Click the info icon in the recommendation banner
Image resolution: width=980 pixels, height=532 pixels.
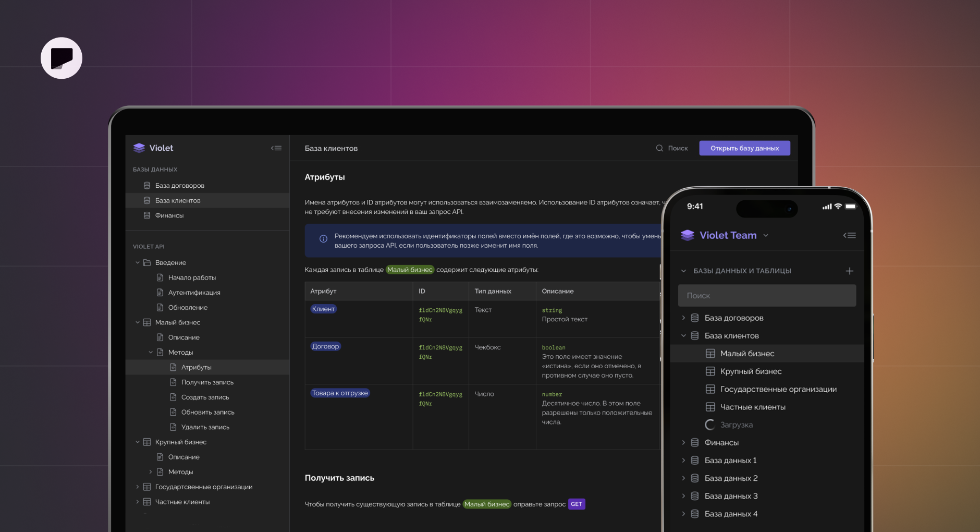click(x=323, y=239)
